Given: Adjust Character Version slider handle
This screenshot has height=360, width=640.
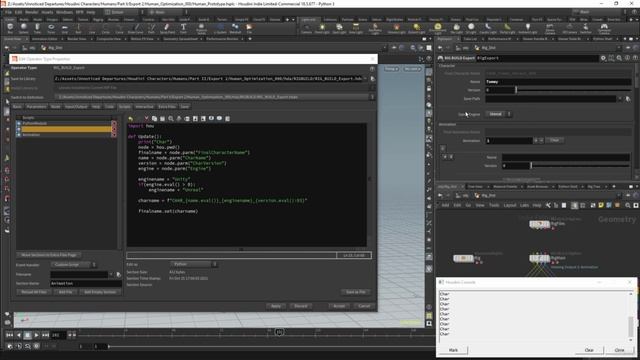Looking at the screenshot, I should point(516,90).
